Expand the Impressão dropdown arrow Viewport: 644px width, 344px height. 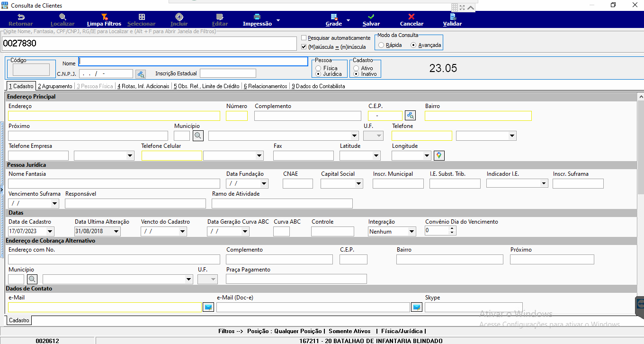coord(278,20)
